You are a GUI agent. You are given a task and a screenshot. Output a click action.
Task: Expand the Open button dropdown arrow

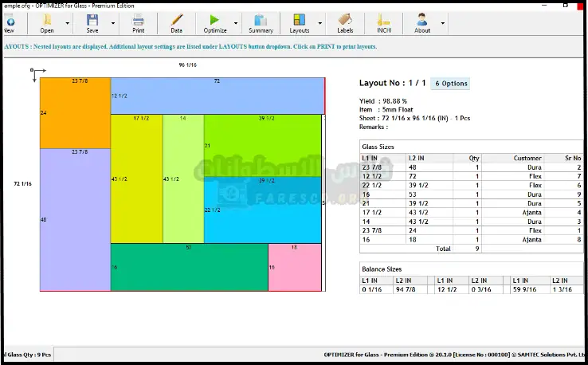pyautogui.click(x=68, y=24)
